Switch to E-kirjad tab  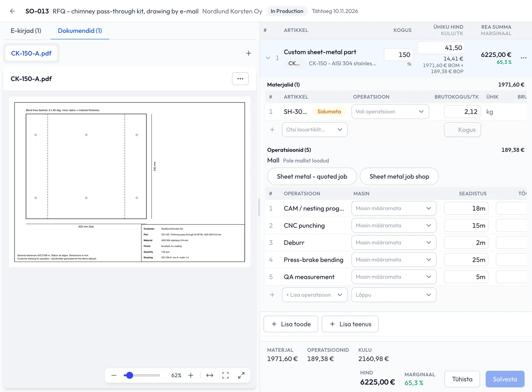(x=26, y=31)
